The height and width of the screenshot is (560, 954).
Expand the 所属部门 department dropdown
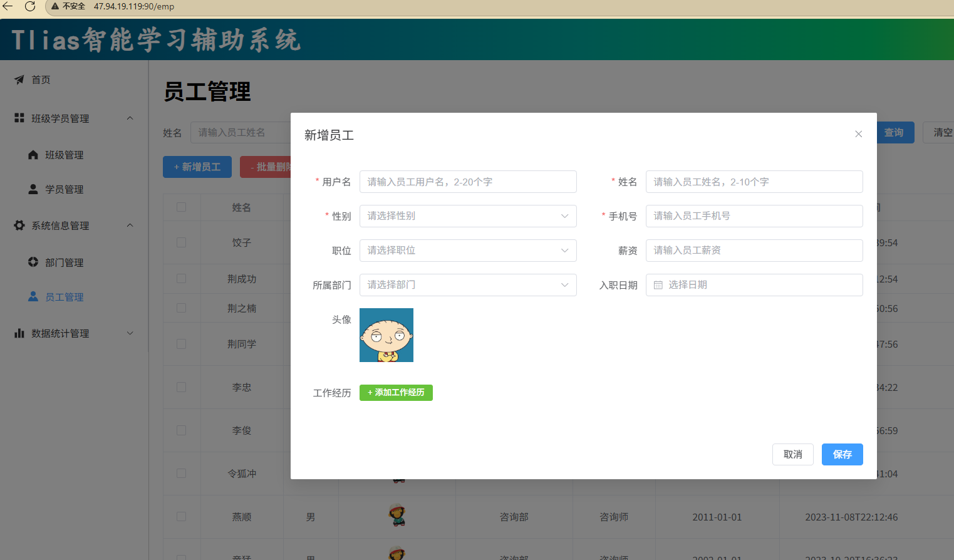coord(467,285)
